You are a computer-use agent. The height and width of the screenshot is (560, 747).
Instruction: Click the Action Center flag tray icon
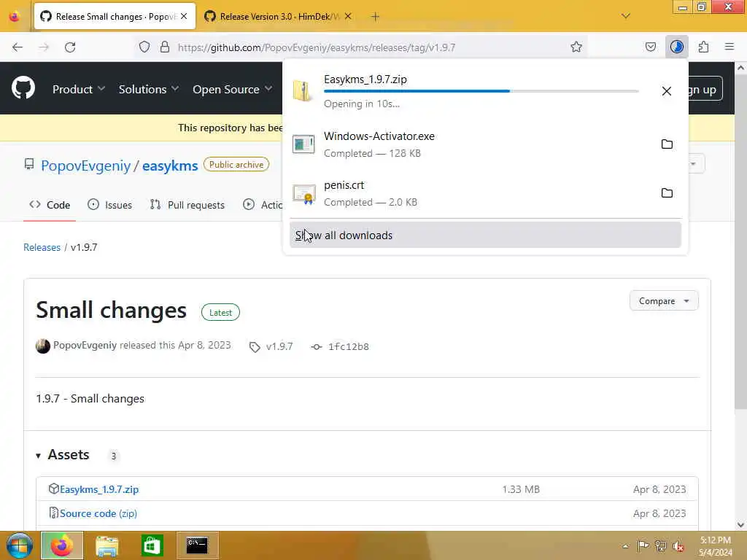[643, 545]
